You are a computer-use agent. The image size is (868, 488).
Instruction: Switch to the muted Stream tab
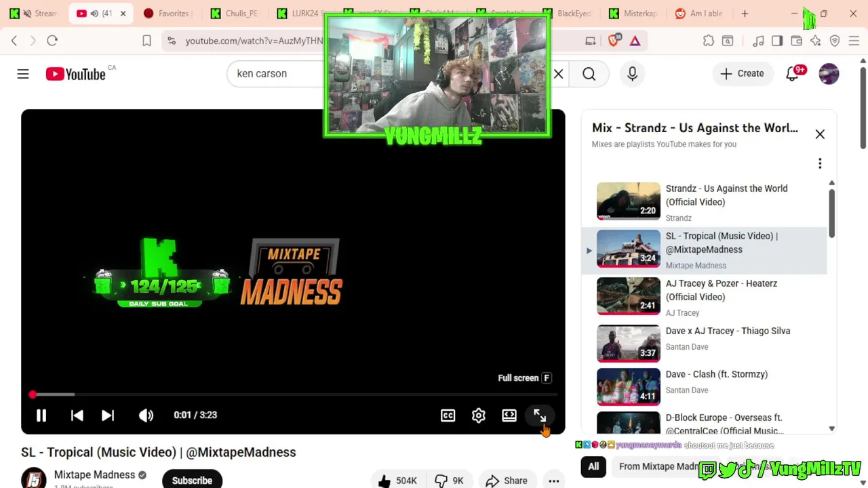[34, 14]
